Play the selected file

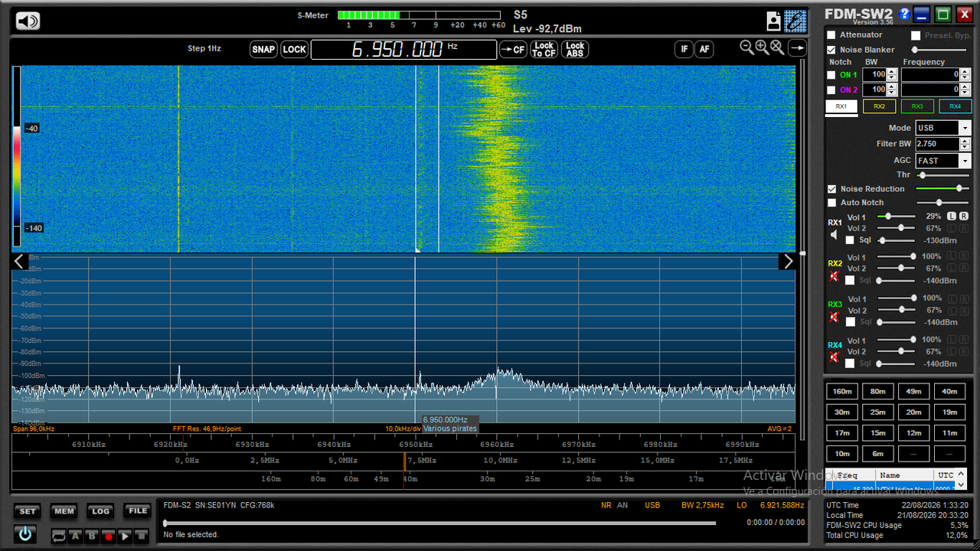pos(125,536)
